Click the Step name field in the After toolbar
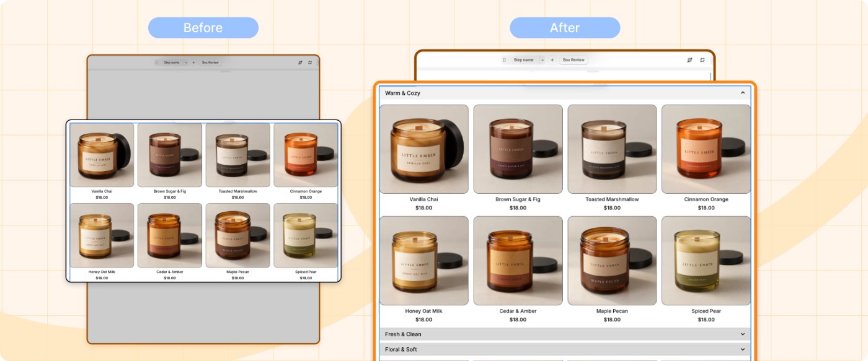The width and height of the screenshot is (868, 361). point(524,60)
